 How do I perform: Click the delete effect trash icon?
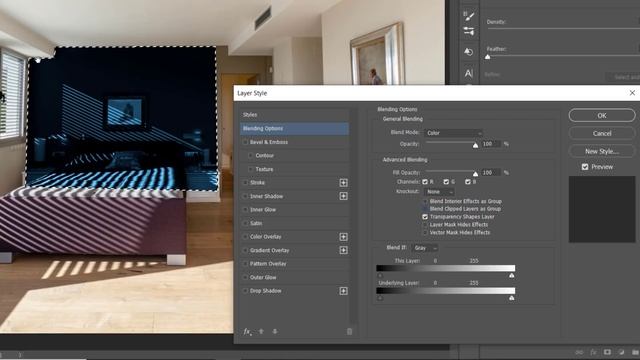coord(349,331)
